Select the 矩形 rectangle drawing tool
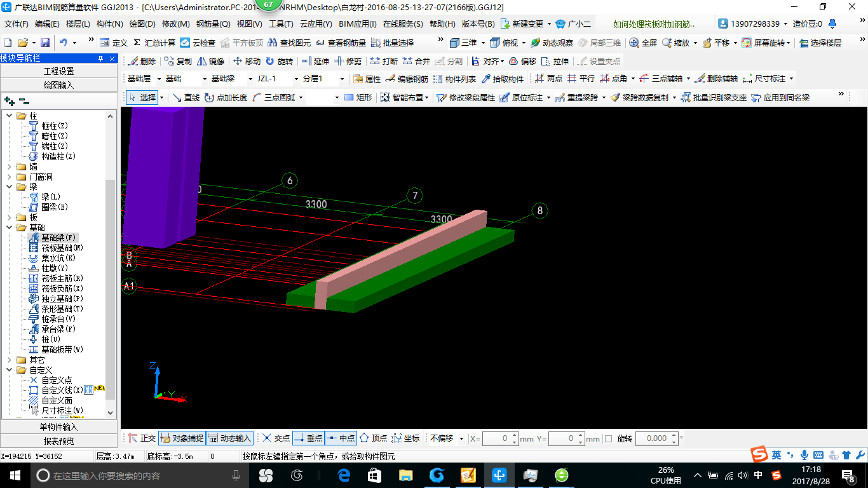The width and height of the screenshot is (868, 488). pyautogui.click(x=358, y=98)
